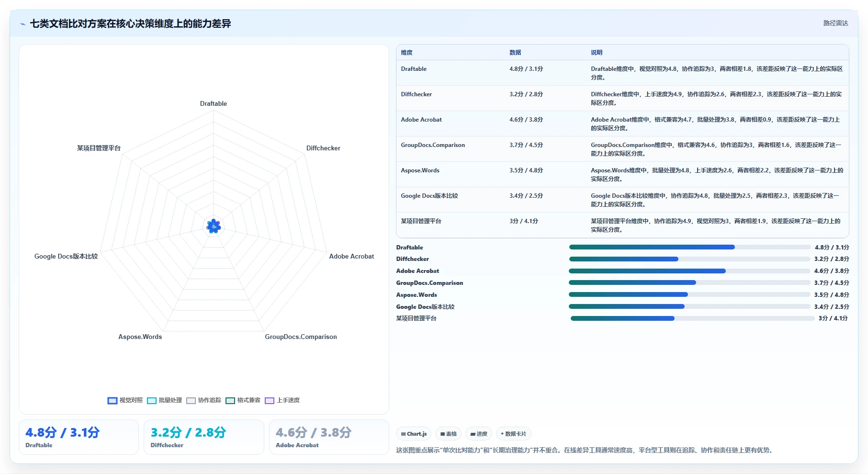Screen dimensions: 868x474
Task: Select the Draftable 4.8分 / 3.1分 card
Action: click(79, 437)
